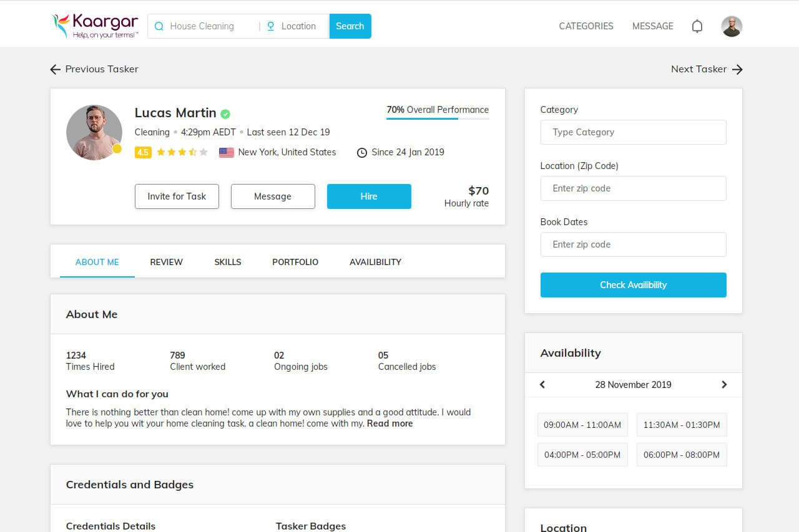Focus the Type Category input field

pos(633,132)
